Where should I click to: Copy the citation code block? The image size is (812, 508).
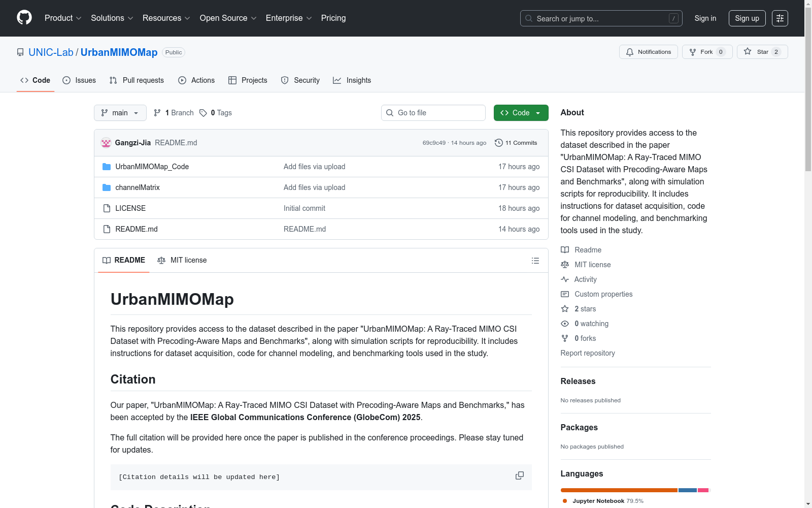pos(520,475)
